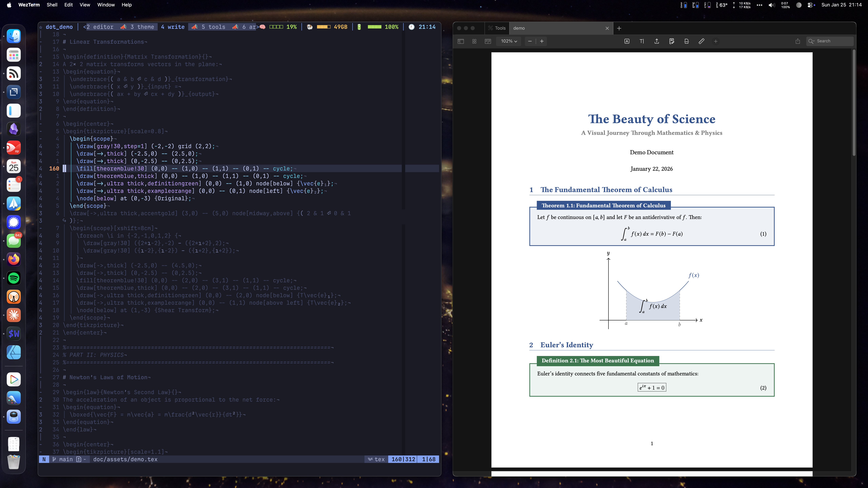Select the text box annotation tool
The height and width of the screenshot is (488, 868).
pos(627,41)
